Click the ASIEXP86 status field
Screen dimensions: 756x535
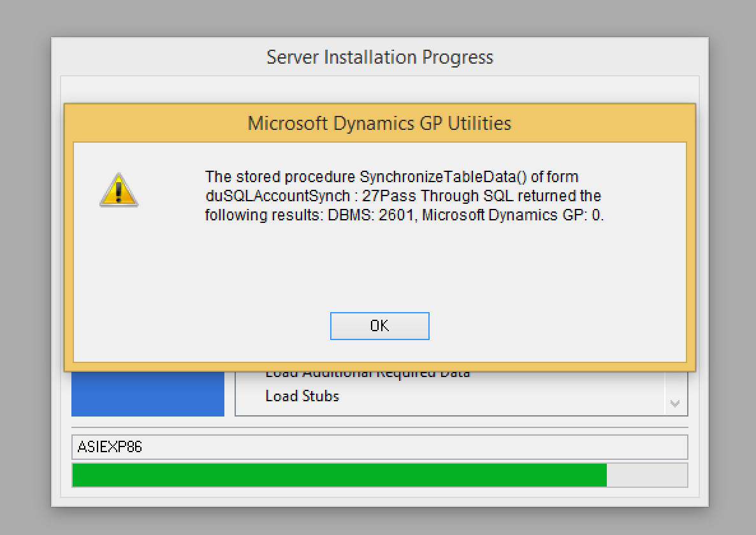[379, 447]
